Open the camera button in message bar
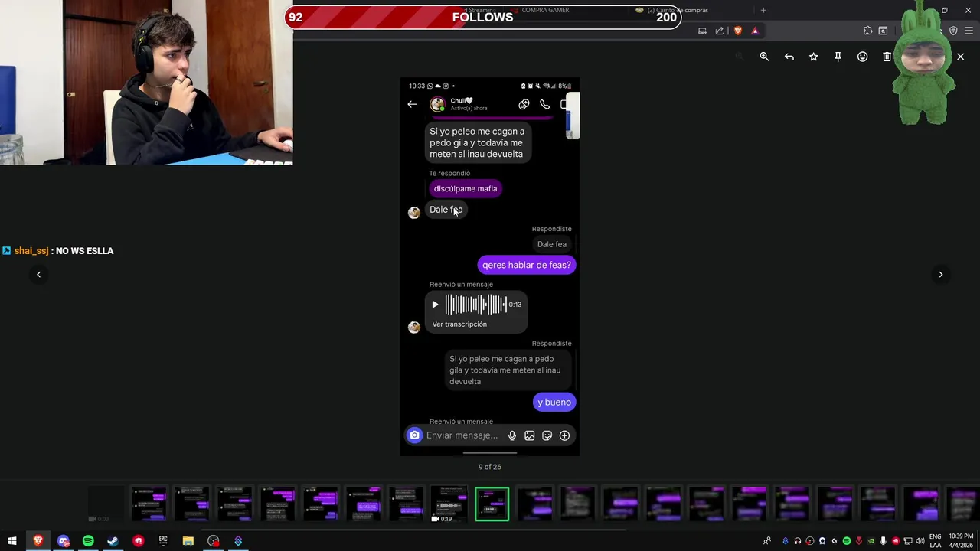This screenshot has width=980, height=551. point(414,435)
